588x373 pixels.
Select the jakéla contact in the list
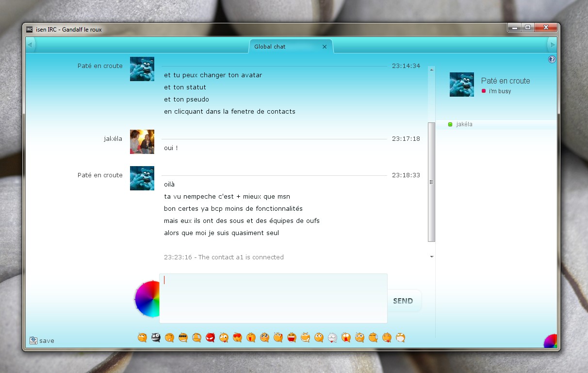[x=496, y=124]
